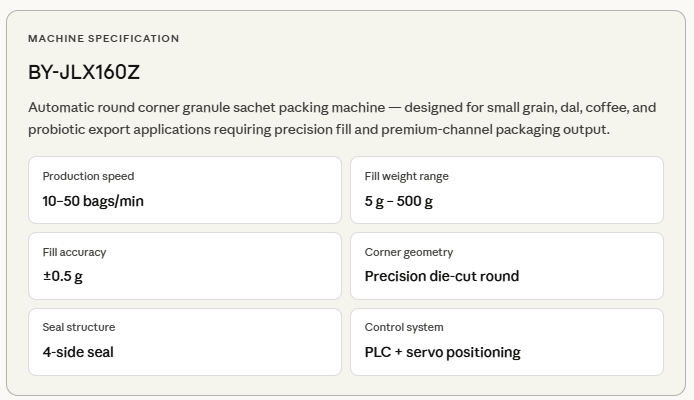Select the Precision die-cut round value
This screenshot has height=400, width=694.
click(441, 276)
